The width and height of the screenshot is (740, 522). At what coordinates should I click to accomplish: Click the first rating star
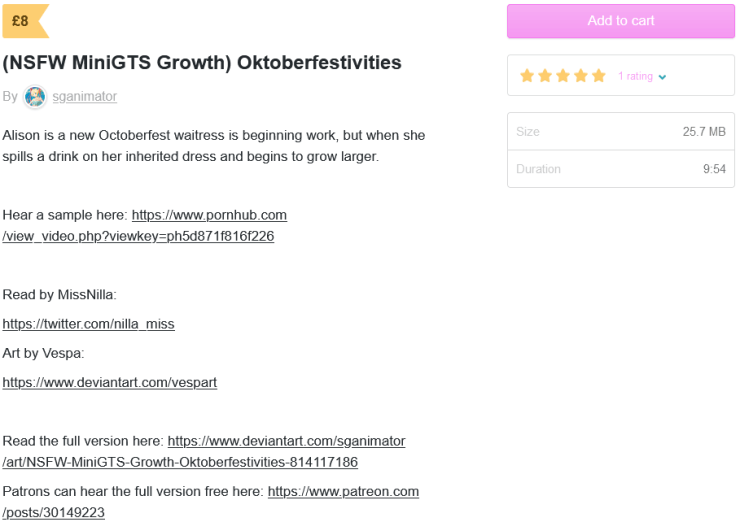(527, 76)
